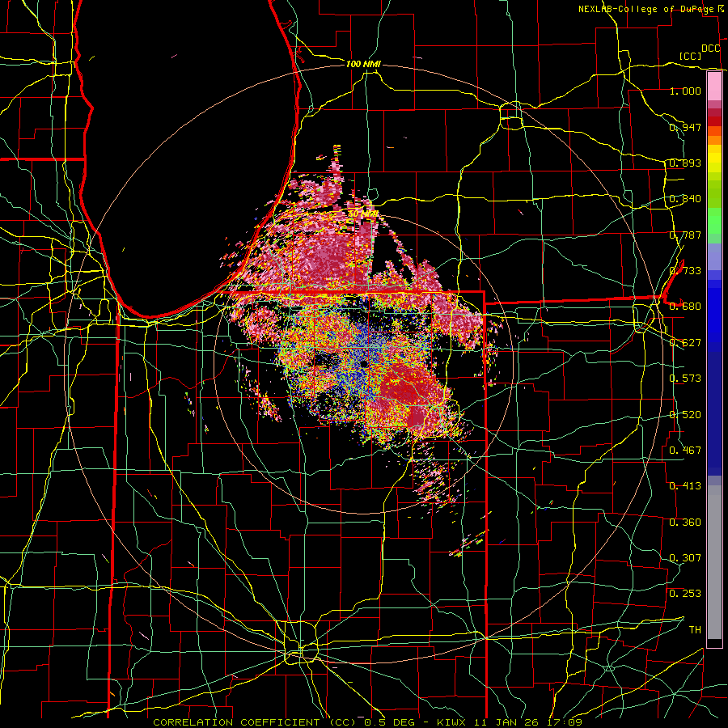This screenshot has width=728, height=728.
Task: Pick the orange segment of the color bar
Action: click(714, 140)
